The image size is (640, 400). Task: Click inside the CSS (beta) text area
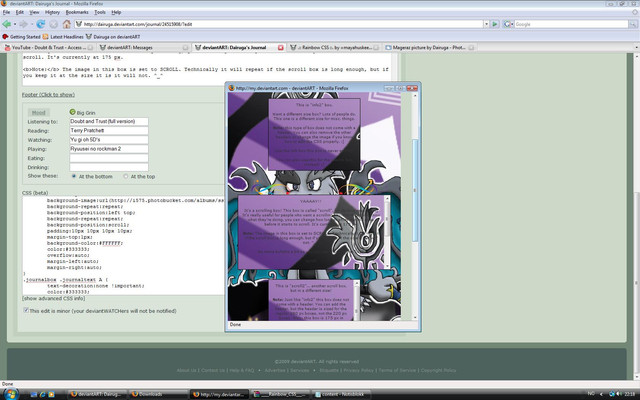coord(123,246)
